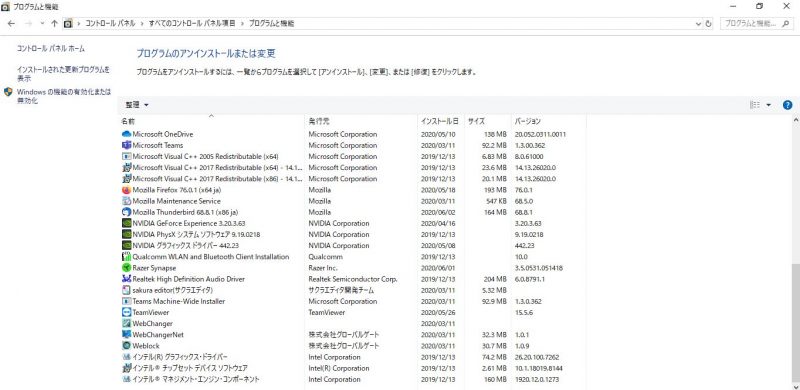The width and height of the screenshot is (800, 390).
Task: Click プログラムと機能 breadcrumb segment
Action: 271,23
